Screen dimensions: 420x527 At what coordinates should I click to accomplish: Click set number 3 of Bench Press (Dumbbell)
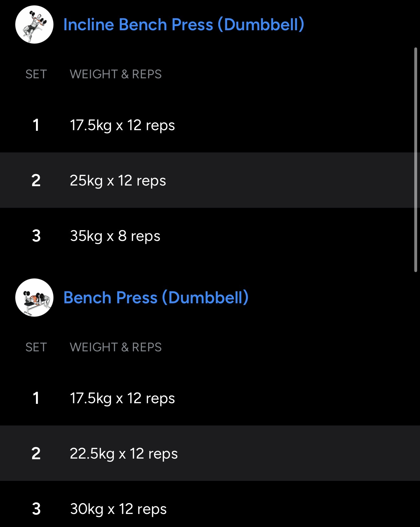(x=36, y=509)
